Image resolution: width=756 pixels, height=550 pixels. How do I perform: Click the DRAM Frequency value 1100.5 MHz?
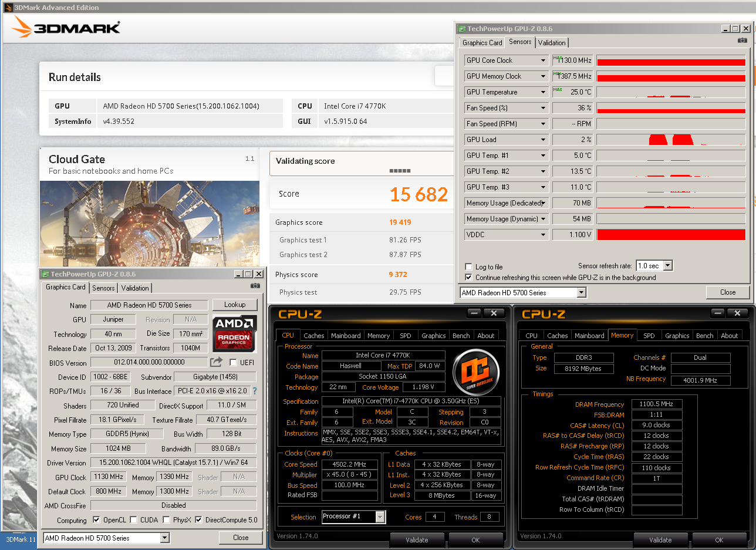pos(657,404)
